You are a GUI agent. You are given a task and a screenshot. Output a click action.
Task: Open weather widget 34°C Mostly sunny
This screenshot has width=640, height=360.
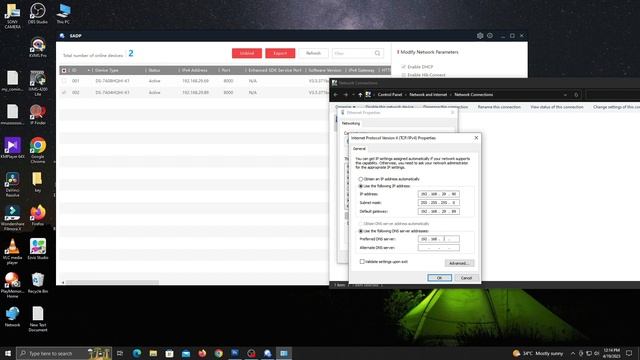[x=538, y=353]
